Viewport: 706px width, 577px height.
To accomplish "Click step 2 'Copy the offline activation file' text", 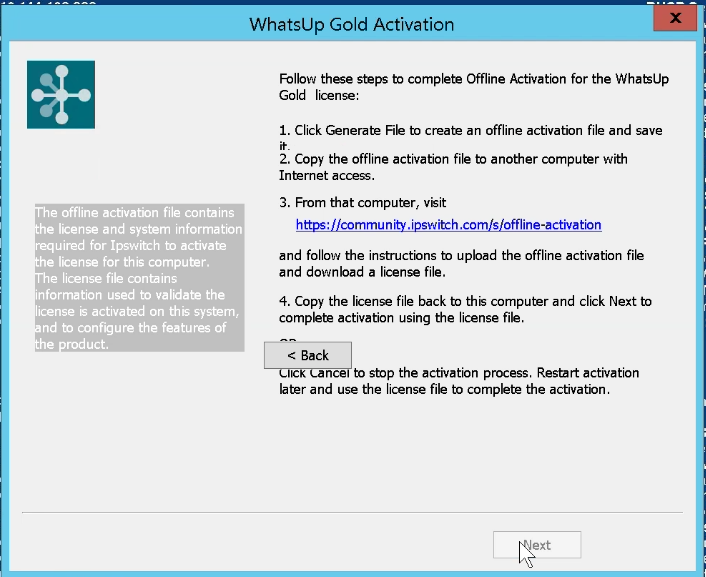I will tap(453, 167).
